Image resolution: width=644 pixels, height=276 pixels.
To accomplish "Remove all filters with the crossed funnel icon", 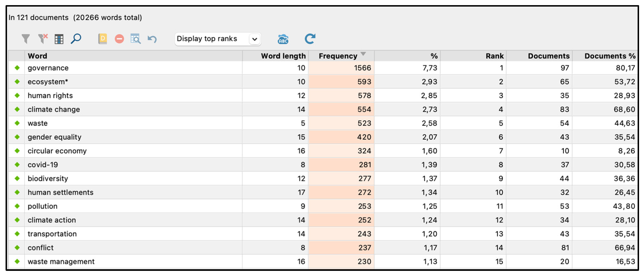I will (x=43, y=39).
